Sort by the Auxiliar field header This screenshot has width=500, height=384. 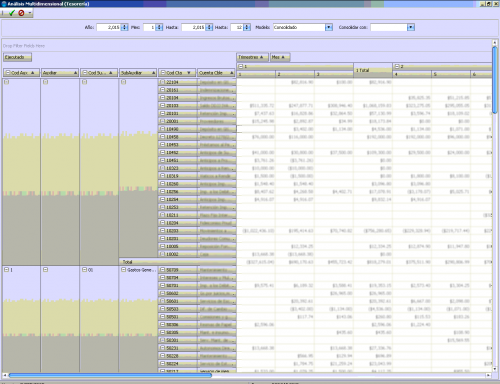pos(60,73)
